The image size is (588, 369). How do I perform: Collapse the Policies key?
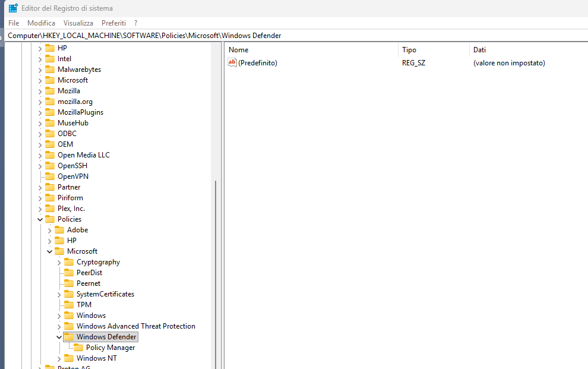[x=40, y=219]
